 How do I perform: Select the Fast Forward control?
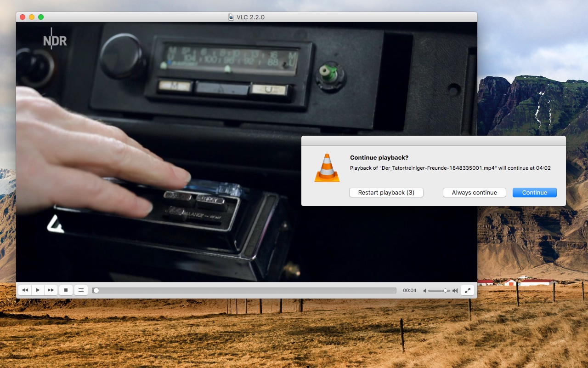coord(51,290)
